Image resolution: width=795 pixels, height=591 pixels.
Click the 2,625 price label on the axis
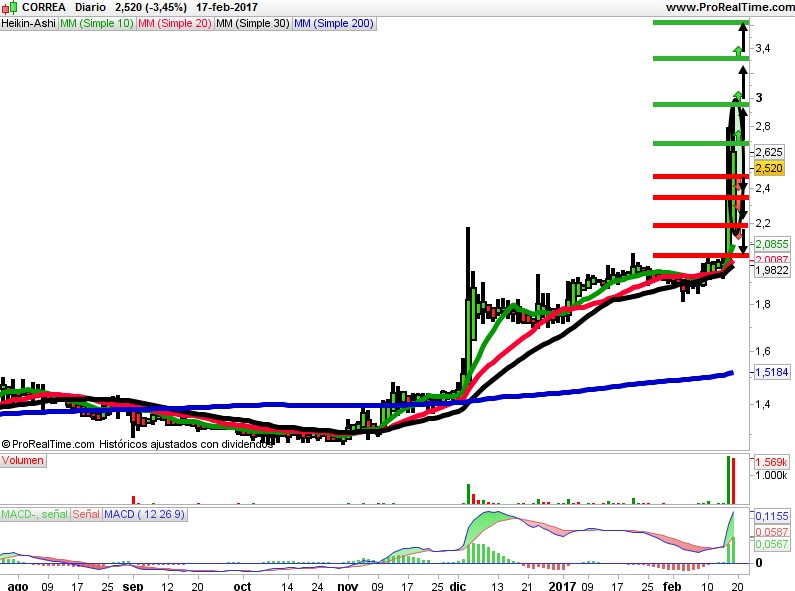click(769, 152)
